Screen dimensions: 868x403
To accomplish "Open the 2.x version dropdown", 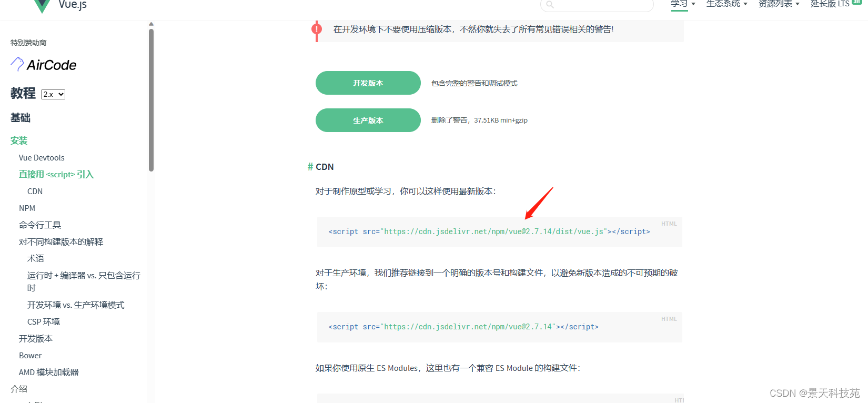I will 53,94.
